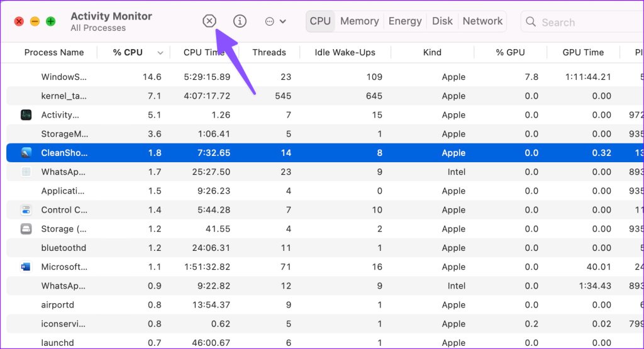Click CPU time 24:06.31 for bluetoothd

click(211, 248)
